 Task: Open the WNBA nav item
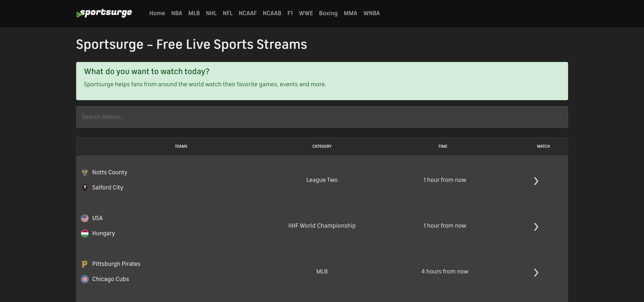pos(371,13)
